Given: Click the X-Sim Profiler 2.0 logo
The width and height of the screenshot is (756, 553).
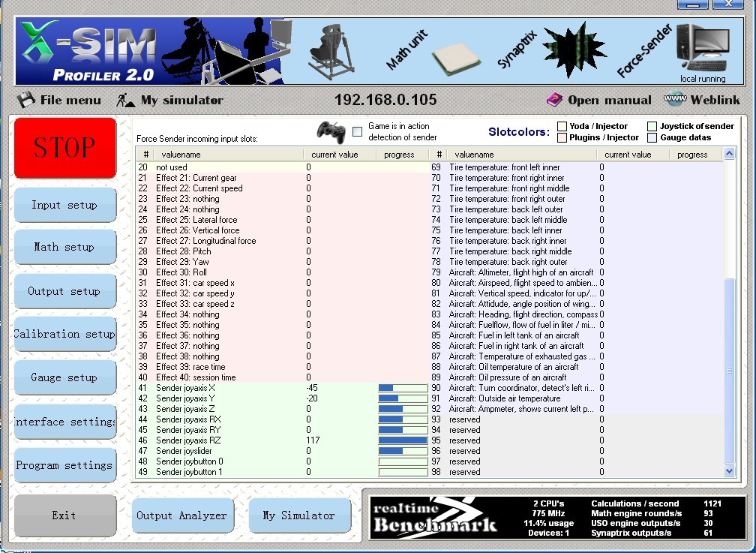Looking at the screenshot, I should coord(89,52).
